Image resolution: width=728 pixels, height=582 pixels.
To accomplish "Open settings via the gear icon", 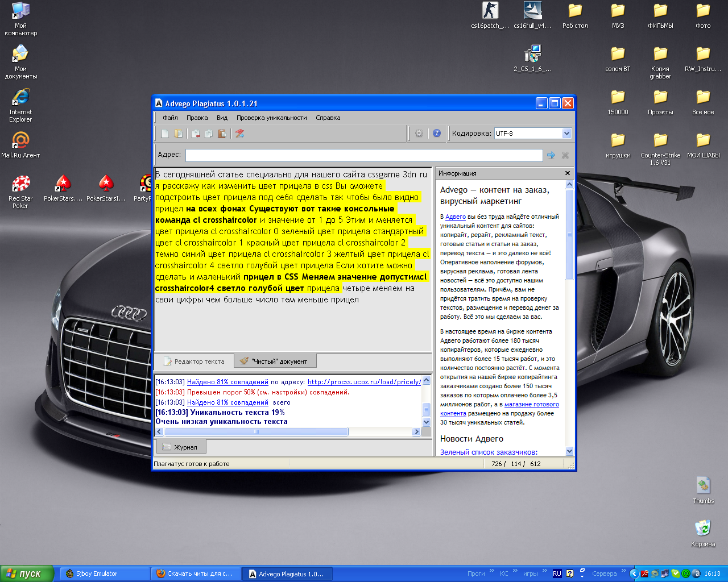I will tap(419, 134).
